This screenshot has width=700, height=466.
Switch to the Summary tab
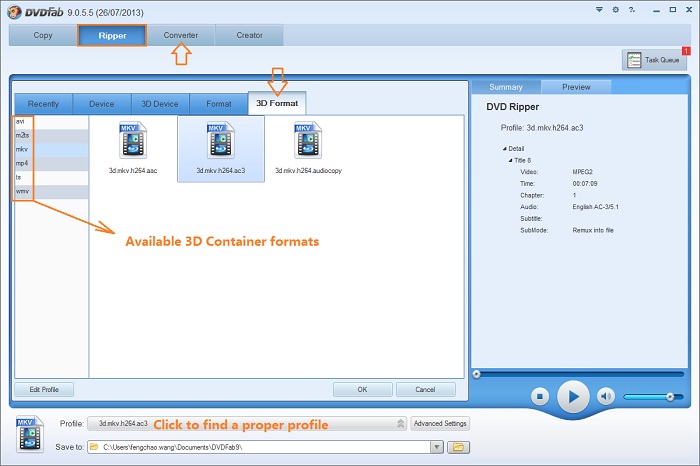click(506, 87)
